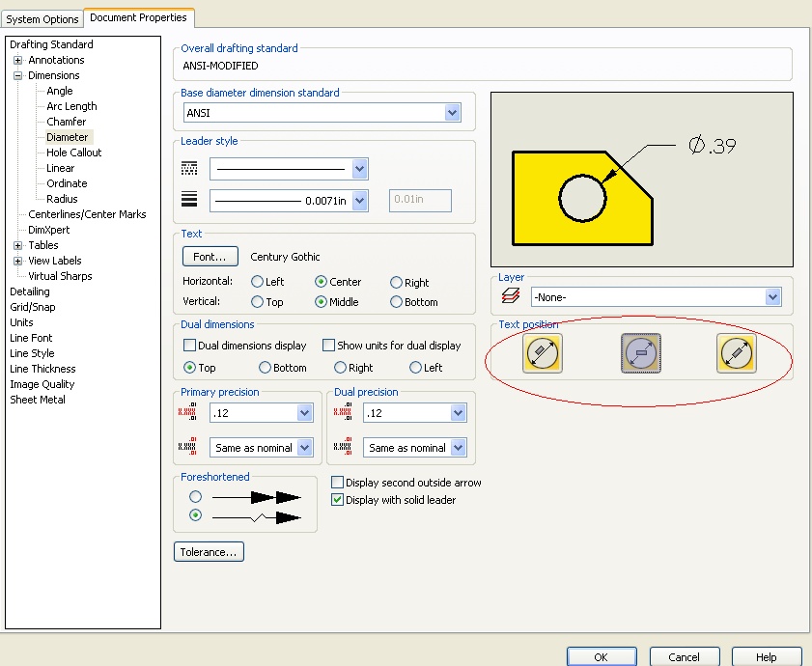
Task: Open primary precision .12 dropdown
Action: 304,413
